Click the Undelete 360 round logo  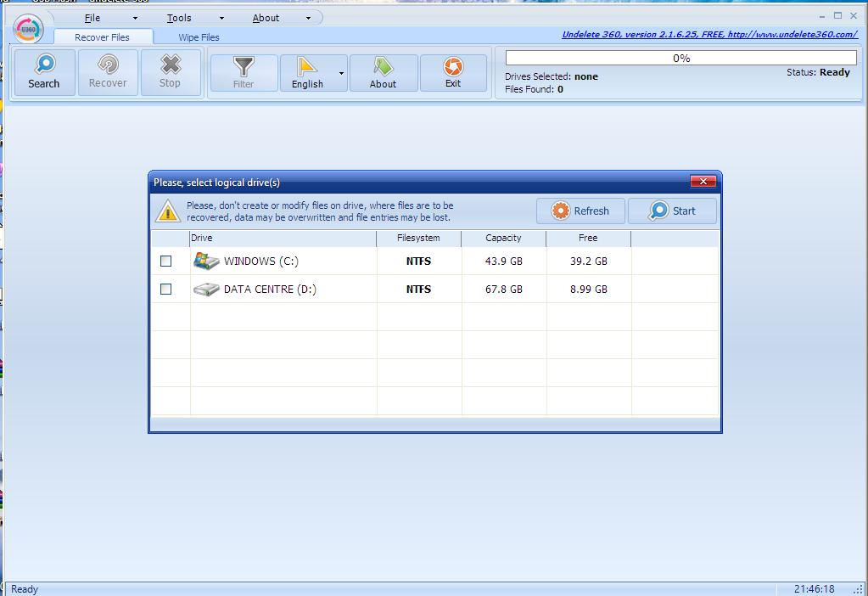(29, 28)
